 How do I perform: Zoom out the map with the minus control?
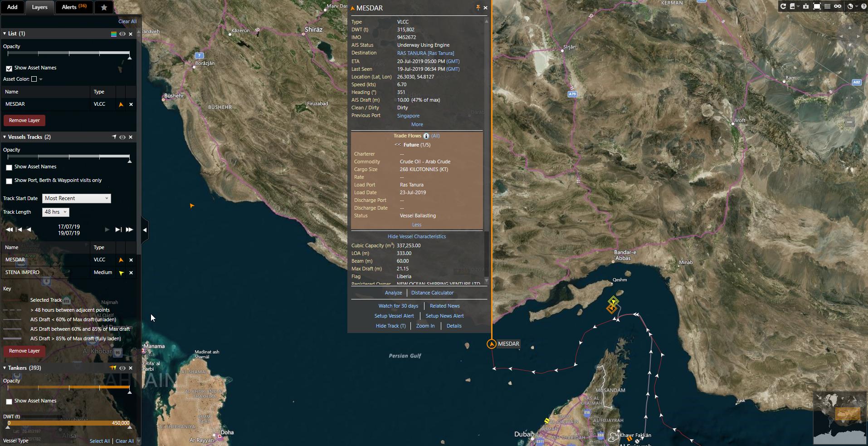click(x=849, y=122)
